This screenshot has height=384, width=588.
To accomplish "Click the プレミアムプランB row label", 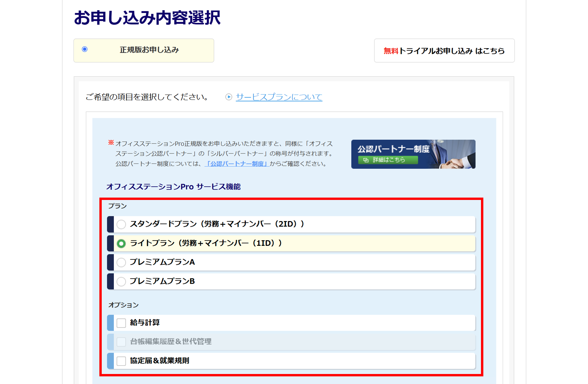I will (162, 281).
